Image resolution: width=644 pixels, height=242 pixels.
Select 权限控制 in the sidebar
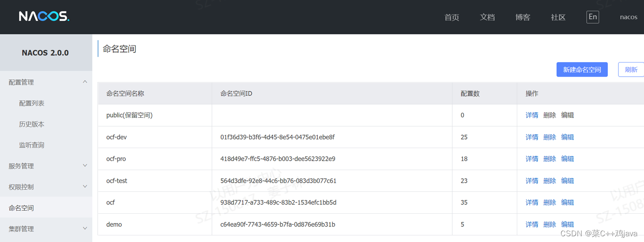tap(21, 187)
